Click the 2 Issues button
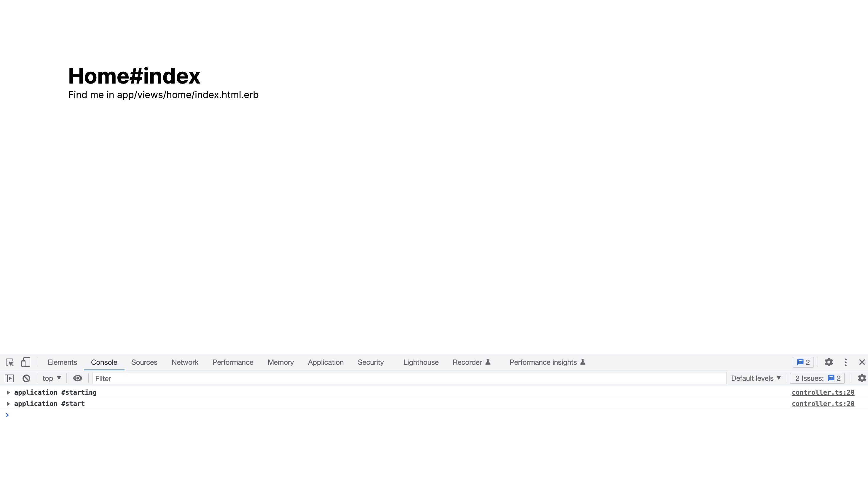Image resolution: width=868 pixels, height=496 pixels. tap(817, 378)
